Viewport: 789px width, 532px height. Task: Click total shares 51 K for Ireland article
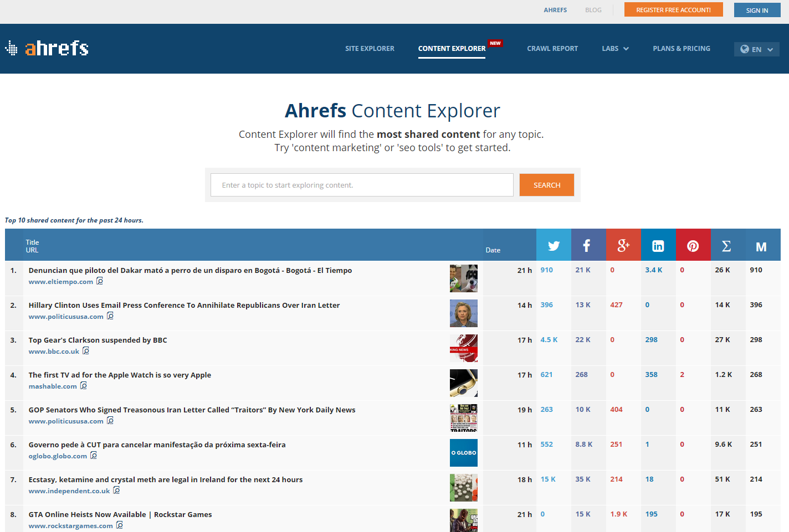click(x=723, y=479)
